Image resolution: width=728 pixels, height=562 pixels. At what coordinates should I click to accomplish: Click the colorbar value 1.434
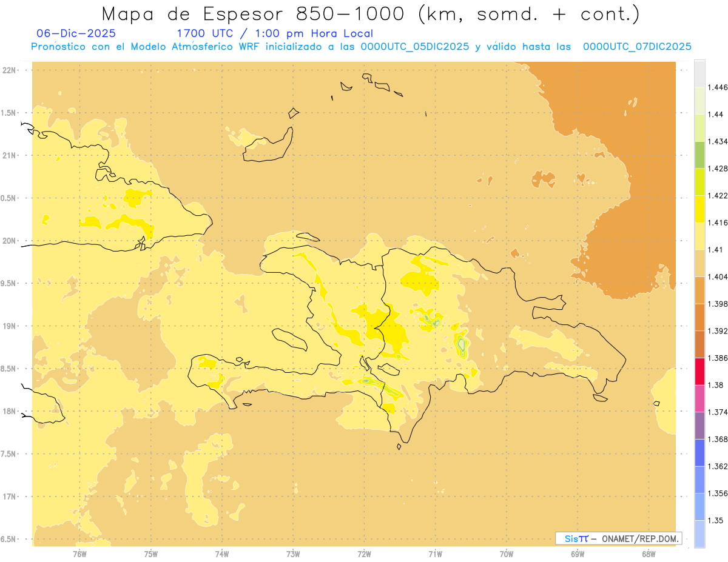click(718, 141)
